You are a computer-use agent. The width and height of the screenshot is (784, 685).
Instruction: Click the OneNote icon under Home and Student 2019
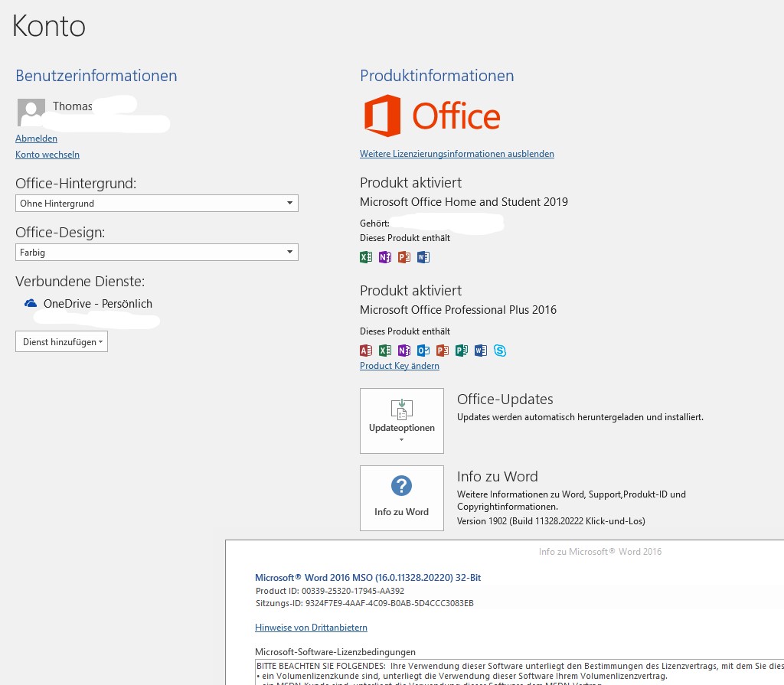pos(385,257)
